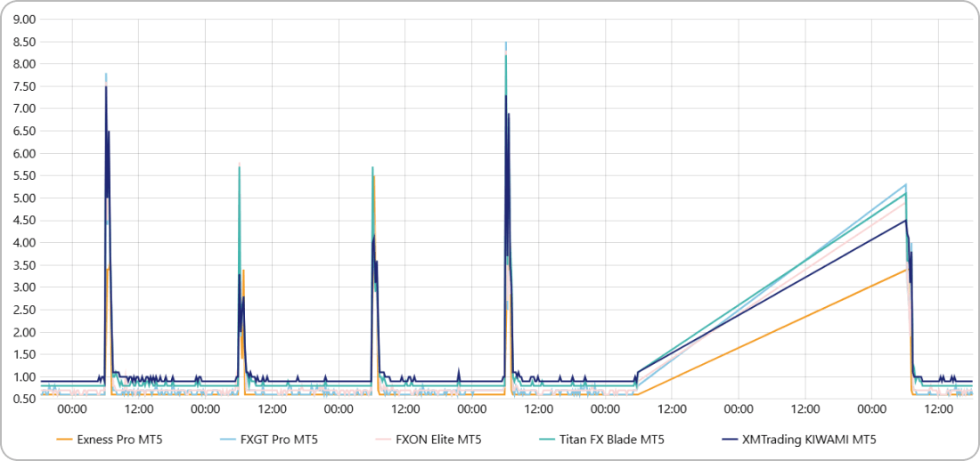Click the navy ramp's peak at 4.50
This screenshot has height=461, width=980.
click(905, 220)
